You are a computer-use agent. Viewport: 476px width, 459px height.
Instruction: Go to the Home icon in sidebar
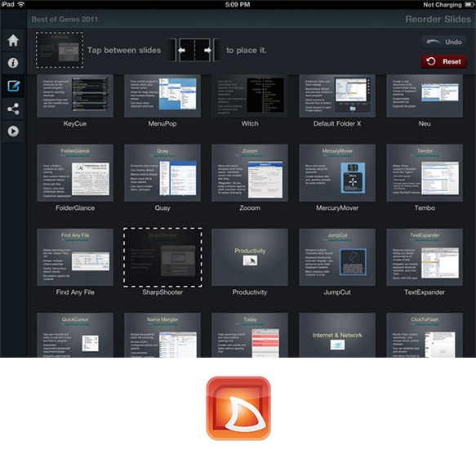13,40
